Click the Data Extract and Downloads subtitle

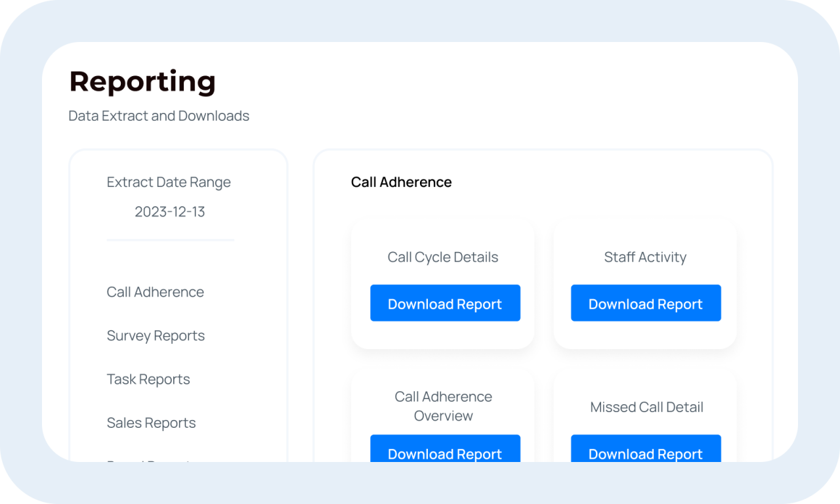pos(159,115)
